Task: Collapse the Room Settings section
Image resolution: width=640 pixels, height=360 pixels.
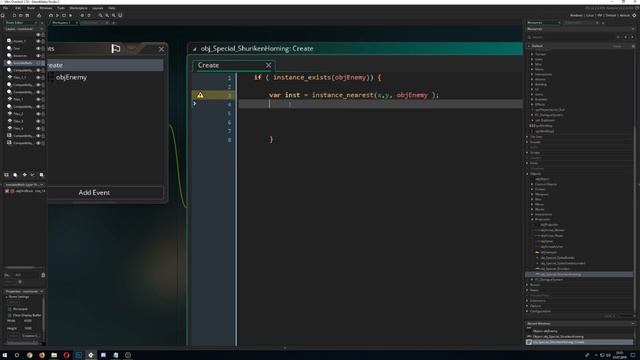Action: pyautogui.click(x=7, y=297)
